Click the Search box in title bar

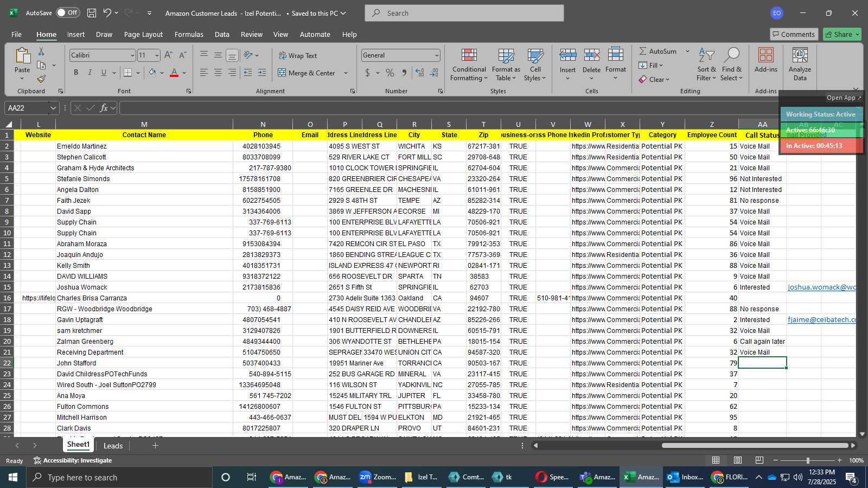464,13
